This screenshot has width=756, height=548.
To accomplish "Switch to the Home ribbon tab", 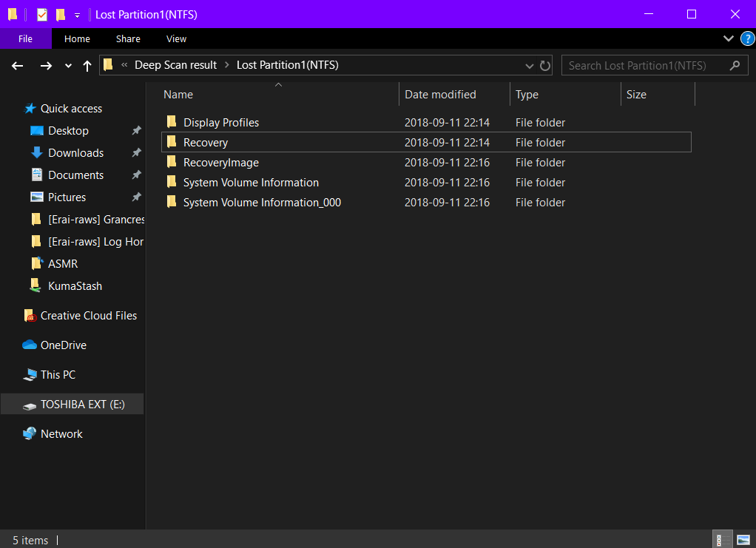I will [77, 38].
